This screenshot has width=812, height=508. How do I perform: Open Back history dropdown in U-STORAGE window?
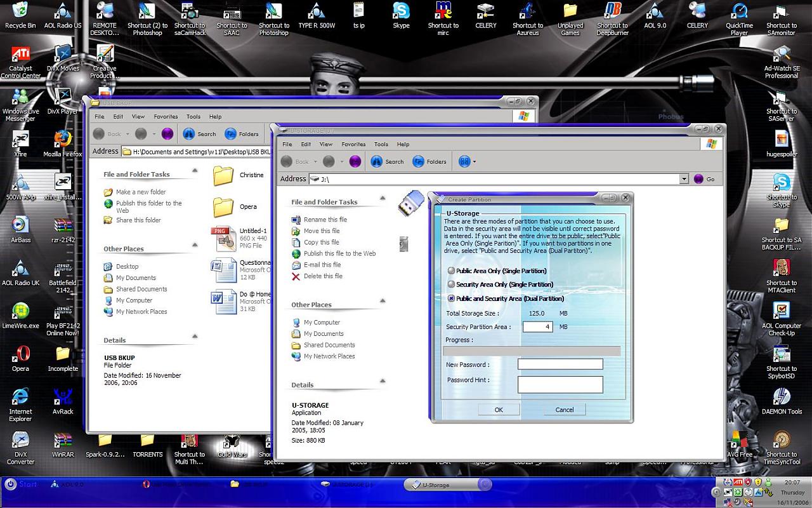click(x=314, y=161)
